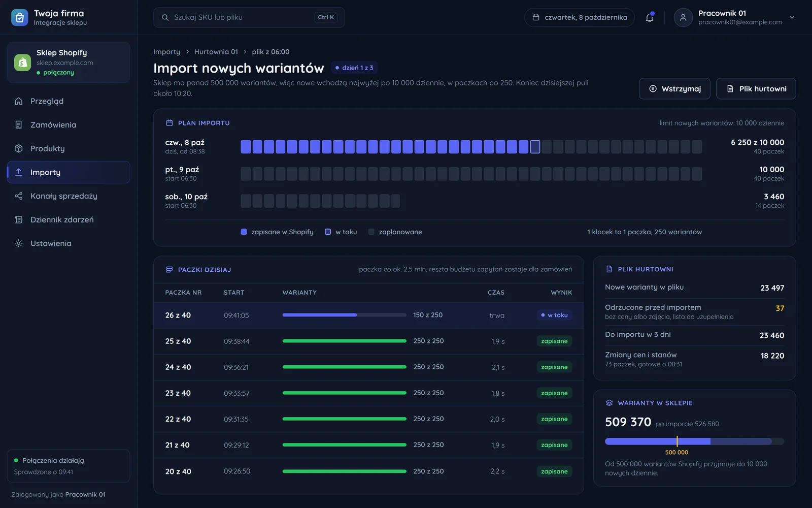Click the Shopify store bag icon
Viewport: 812px width, 508px height.
click(22, 62)
